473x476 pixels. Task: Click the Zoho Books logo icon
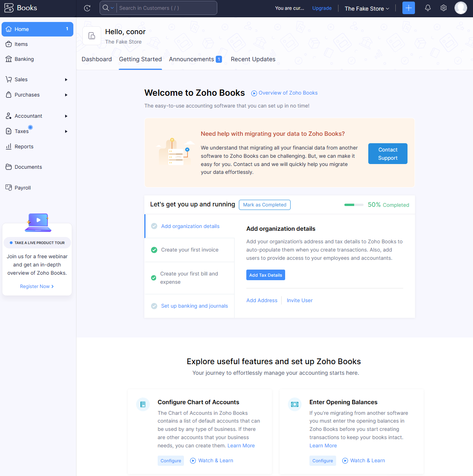(x=9, y=8)
